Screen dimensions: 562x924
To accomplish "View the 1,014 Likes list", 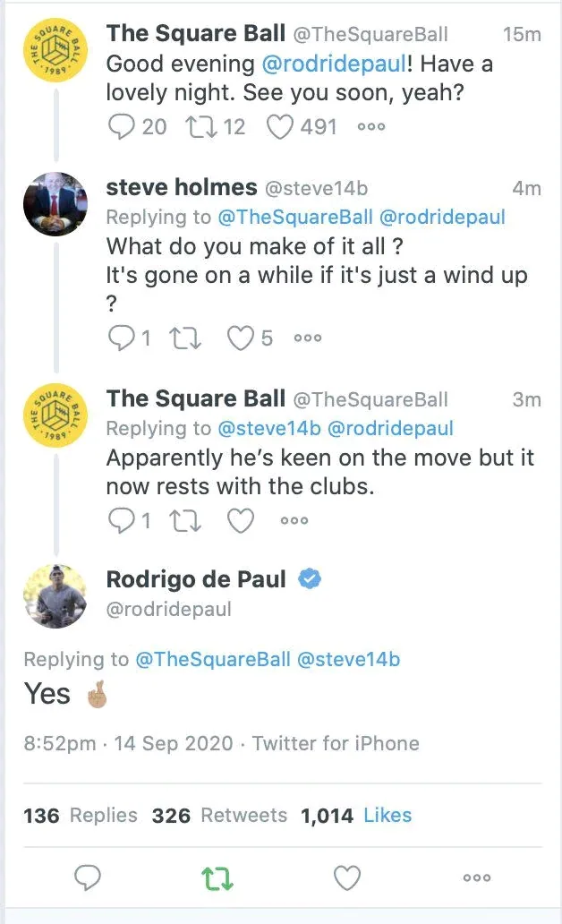I will point(356,816).
